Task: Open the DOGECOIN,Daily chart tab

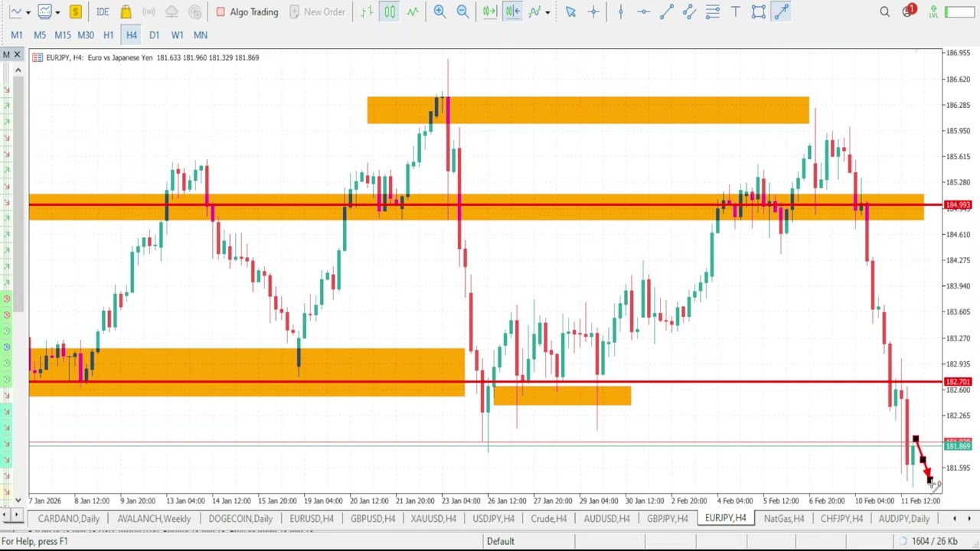Action: point(240,519)
